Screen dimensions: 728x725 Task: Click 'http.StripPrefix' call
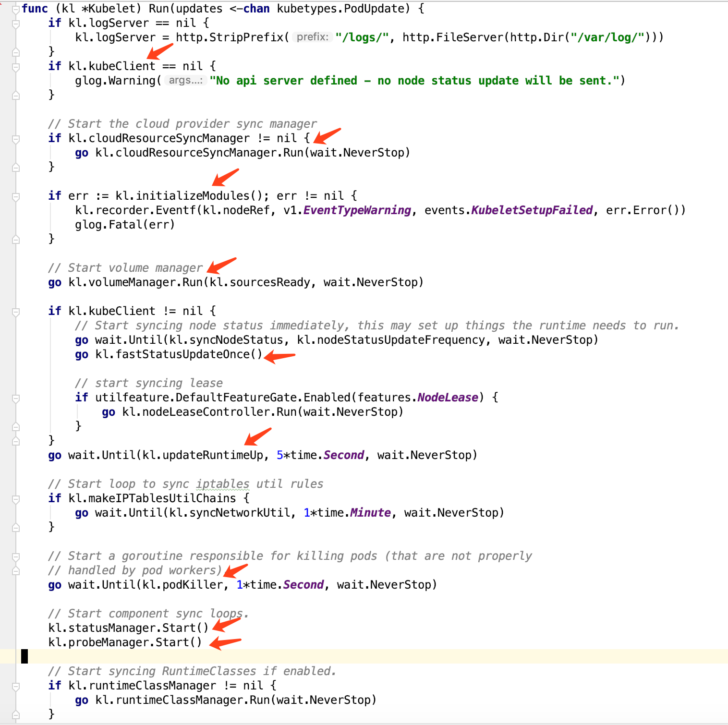230,37
